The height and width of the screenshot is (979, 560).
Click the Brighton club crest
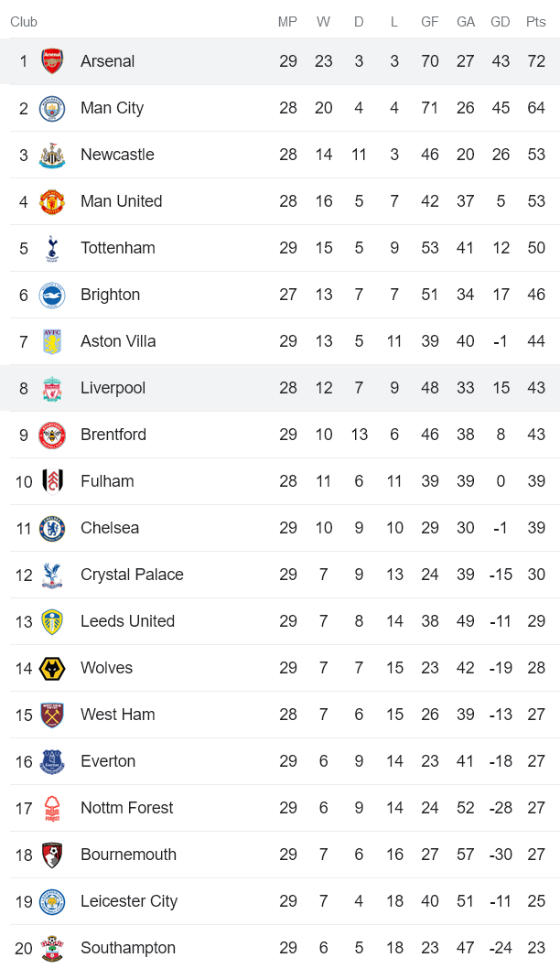pyautogui.click(x=52, y=295)
